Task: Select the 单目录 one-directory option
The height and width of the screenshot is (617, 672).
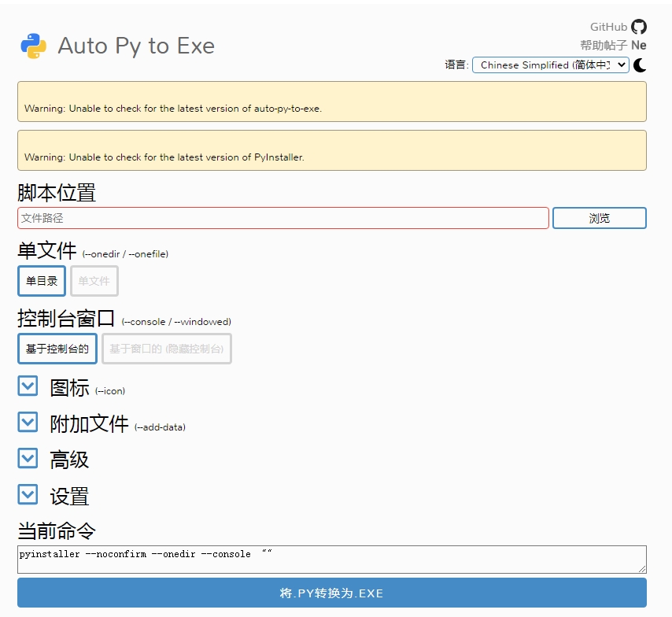Action: tap(42, 281)
